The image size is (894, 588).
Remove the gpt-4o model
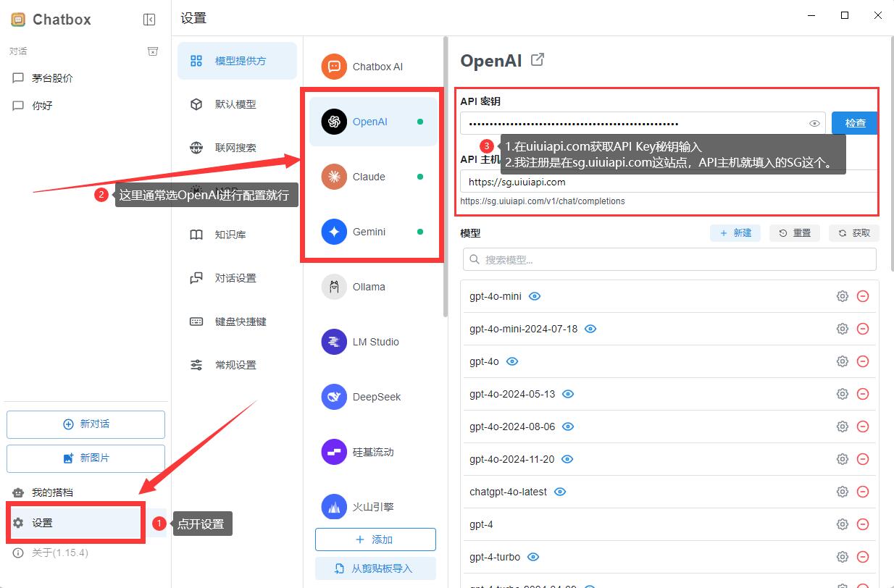tap(863, 361)
